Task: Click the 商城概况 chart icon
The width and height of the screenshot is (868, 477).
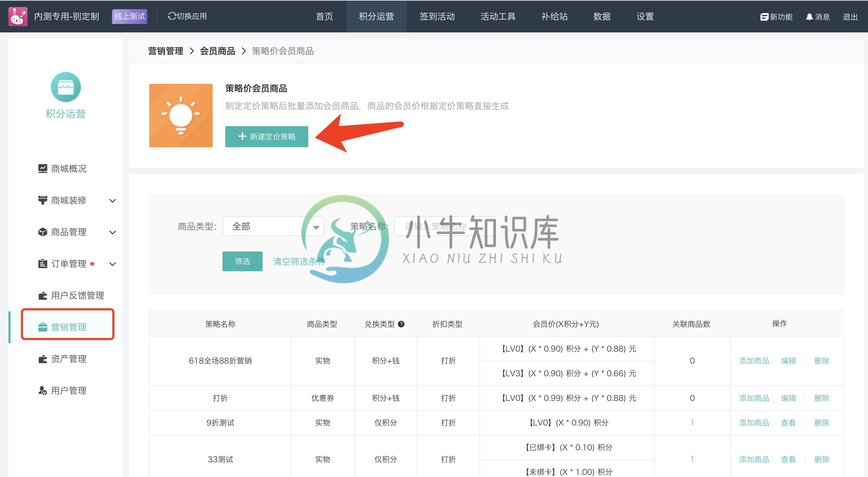Action: [43, 168]
